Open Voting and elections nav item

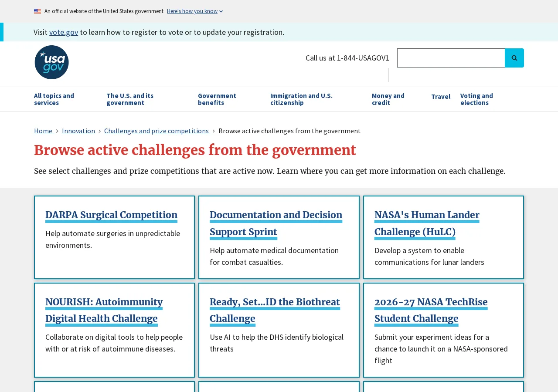coord(476,99)
